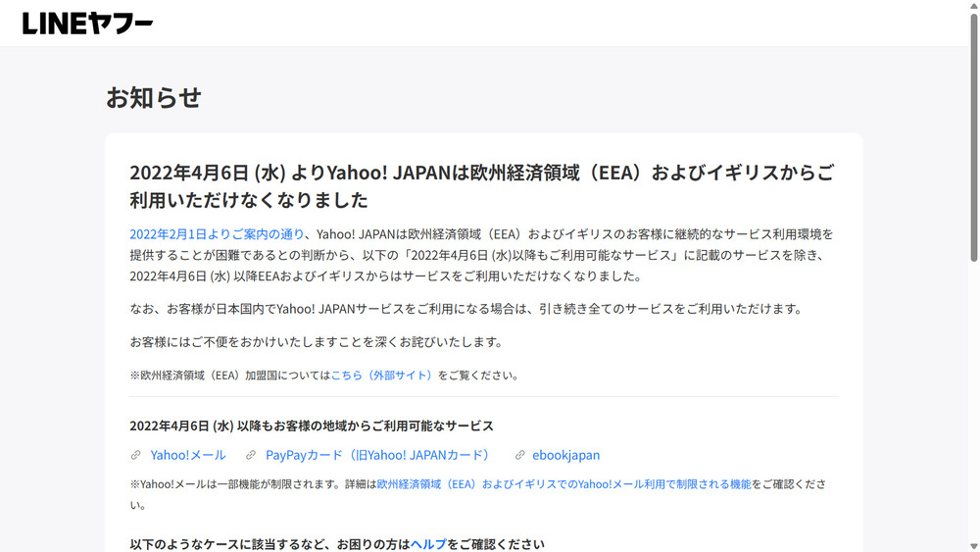
Task: Click the LINEヤフー logo in the header
Action: tap(87, 24)
